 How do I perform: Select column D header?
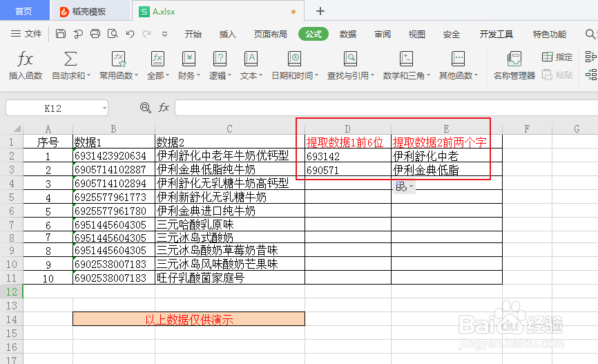(x=348, y=128)
